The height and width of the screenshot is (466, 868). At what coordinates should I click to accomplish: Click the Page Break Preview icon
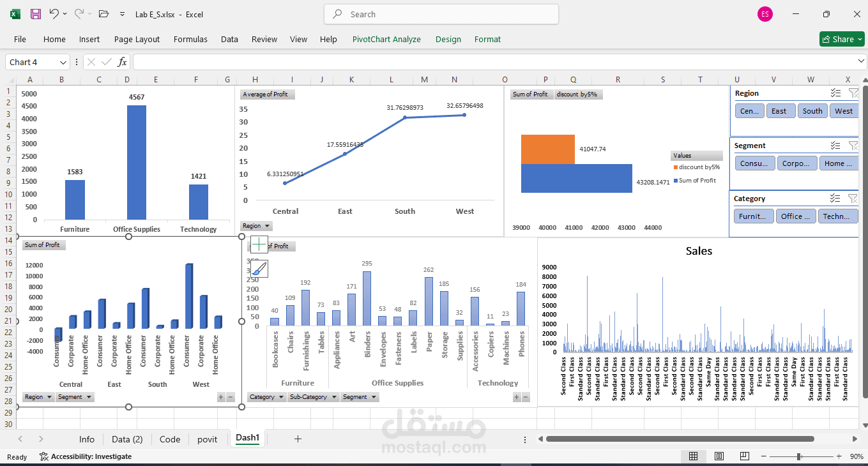[x=744, y=456]
